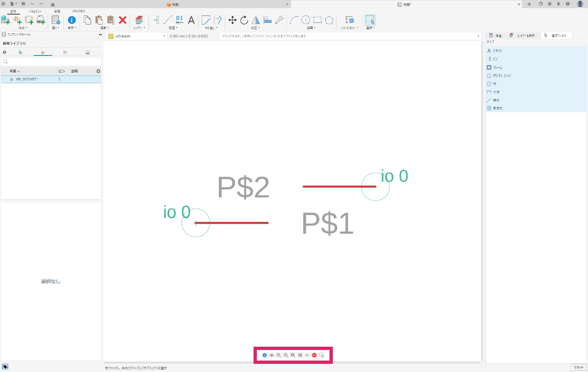Viewport: 588px width, 372px height.
Task: Toggle grid display in bottom toolbar
Action: [x=300, y=355]
